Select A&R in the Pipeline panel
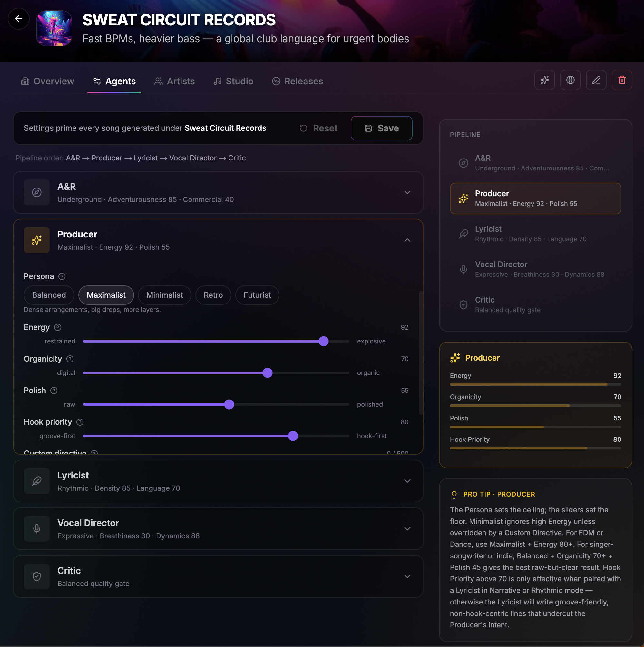This screenshot has width=644, height=647. tap(535, 163)
